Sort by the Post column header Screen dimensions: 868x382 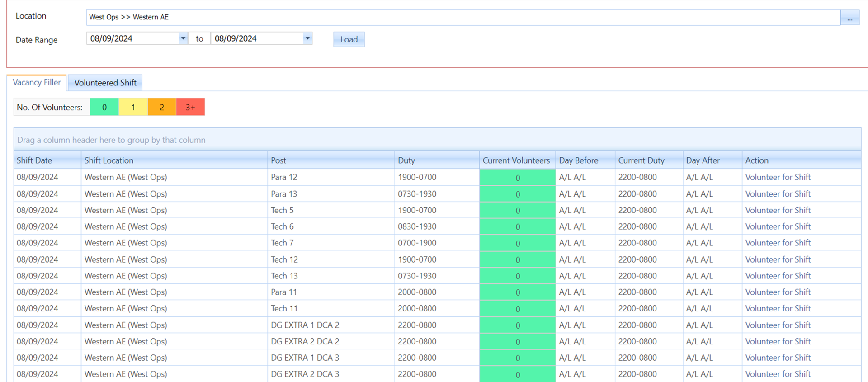point(278,160)
